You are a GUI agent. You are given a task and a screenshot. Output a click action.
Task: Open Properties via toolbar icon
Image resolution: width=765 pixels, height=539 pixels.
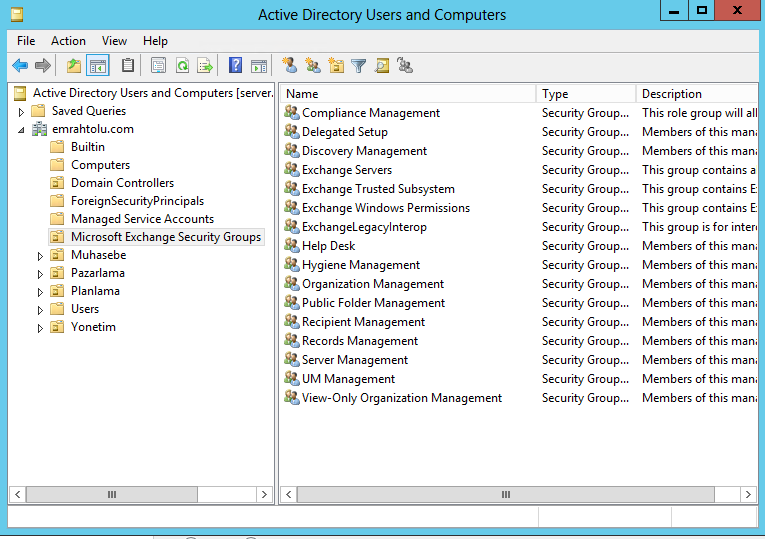pos(158,65)
